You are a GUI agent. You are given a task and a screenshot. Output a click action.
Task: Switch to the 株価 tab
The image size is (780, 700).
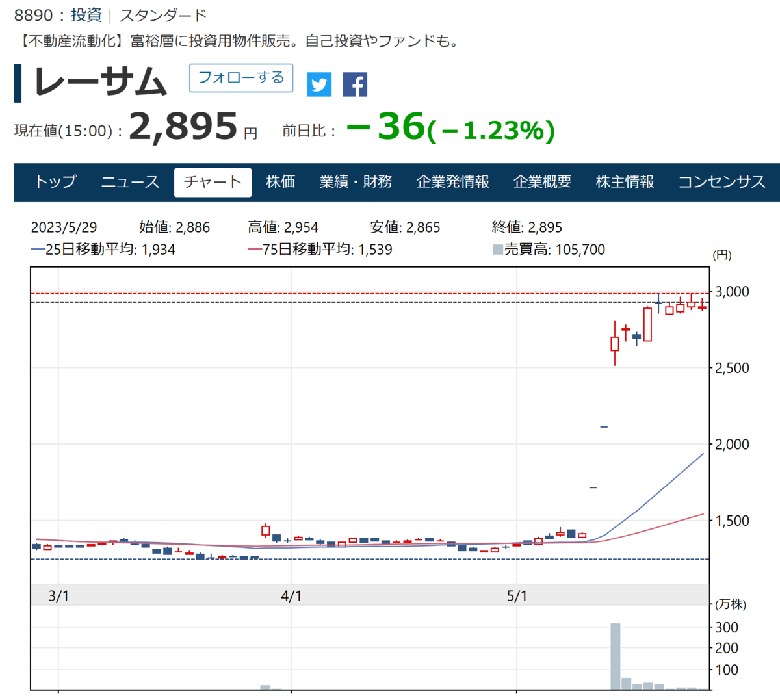281,182
